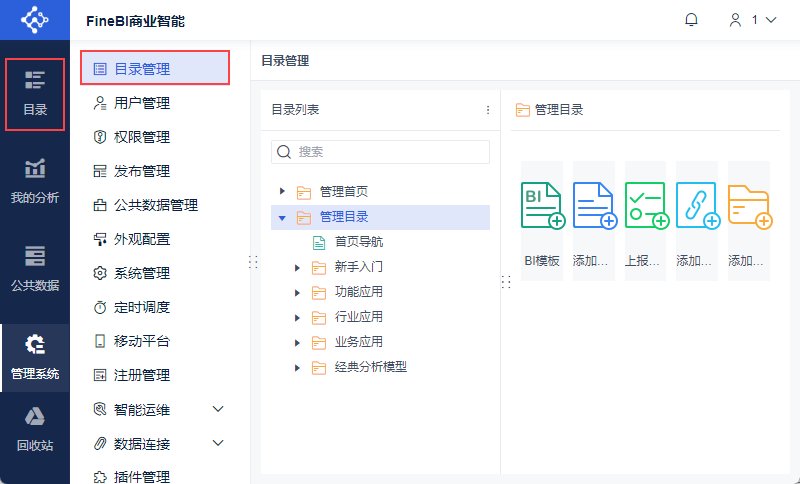Open the 目录列表 more options menu
The height and width of the screenshot is (484, 800).
pyautogui.click(x=488, y=110)
